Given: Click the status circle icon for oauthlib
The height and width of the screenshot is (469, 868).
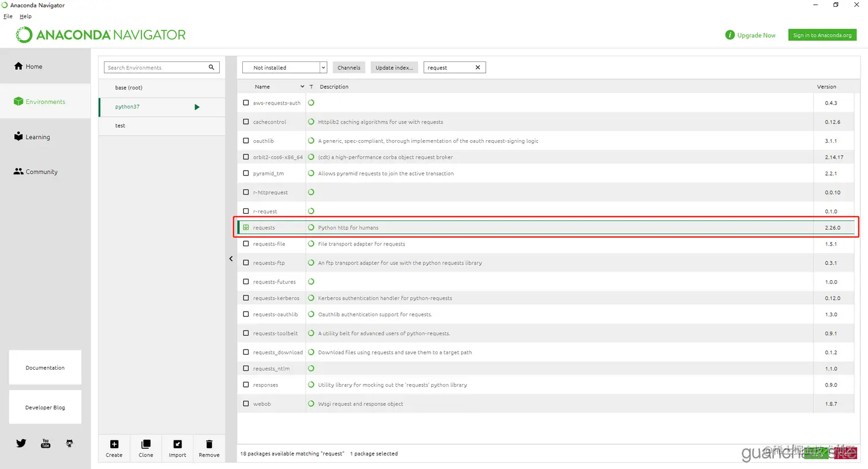Looking at the screenshot, I should click(x=311, y=141).
